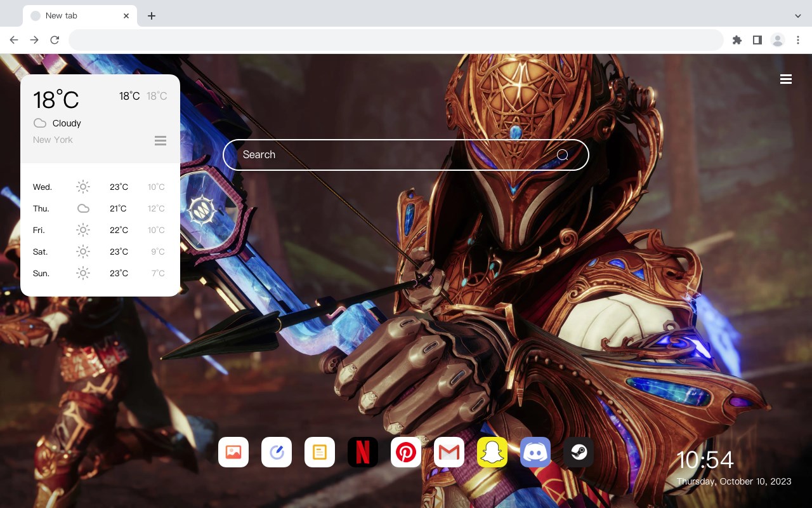Image resolution: width=812 pixels, height=508 pixels.
Task: Open a new browser tab
Action: (151, 16)
